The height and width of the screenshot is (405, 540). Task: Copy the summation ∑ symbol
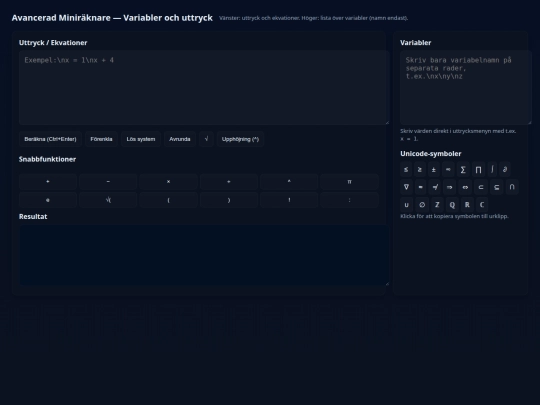click(463, 169)
